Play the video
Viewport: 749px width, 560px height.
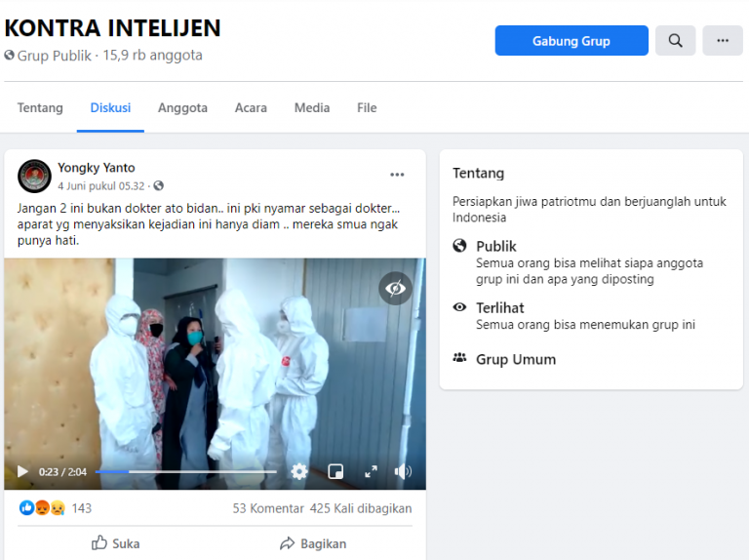22,471
